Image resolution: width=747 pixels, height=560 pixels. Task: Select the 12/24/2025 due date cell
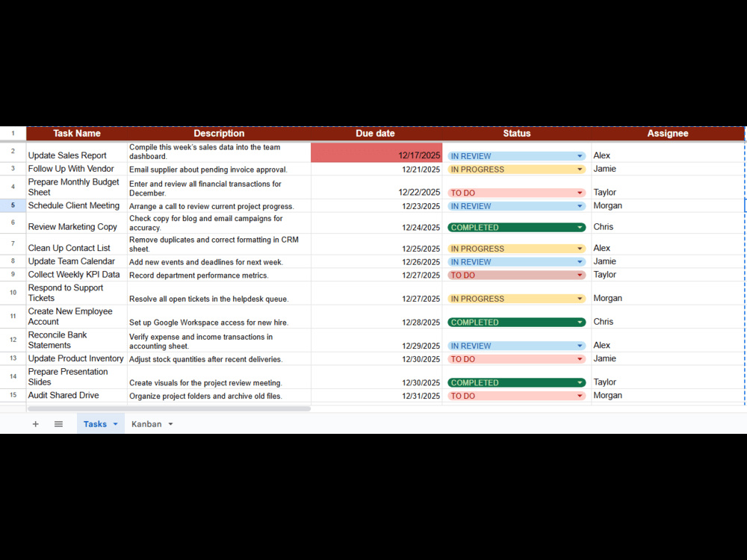(376, 223)
